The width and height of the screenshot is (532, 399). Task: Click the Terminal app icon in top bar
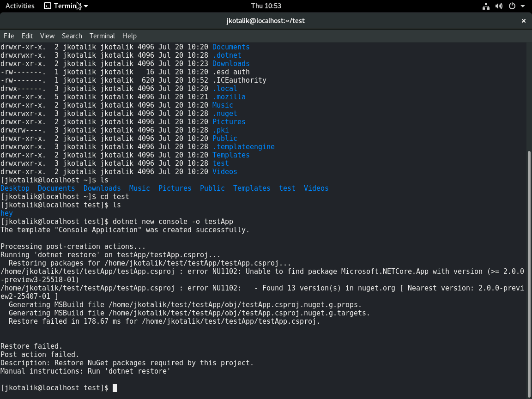coord(48,6)
